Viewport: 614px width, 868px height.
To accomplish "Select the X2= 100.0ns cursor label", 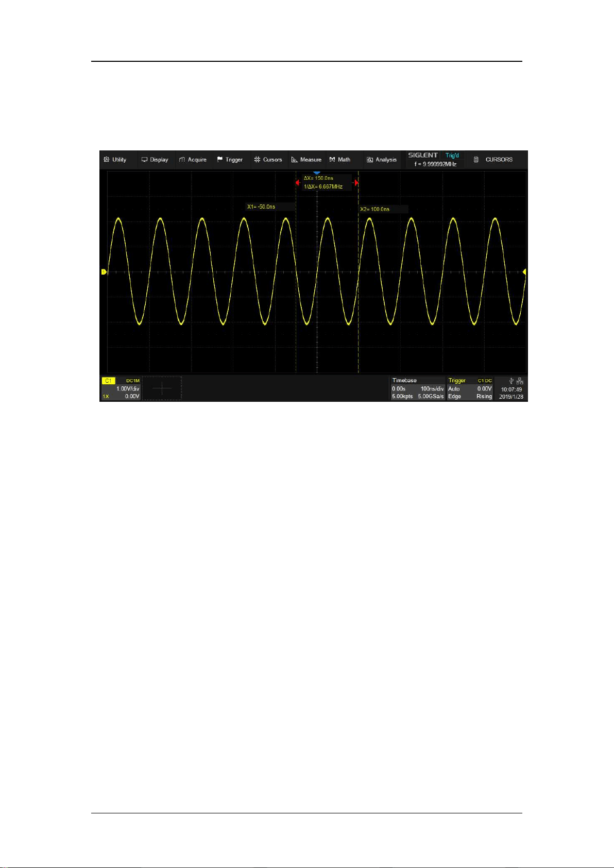I will tap(374, 209).
